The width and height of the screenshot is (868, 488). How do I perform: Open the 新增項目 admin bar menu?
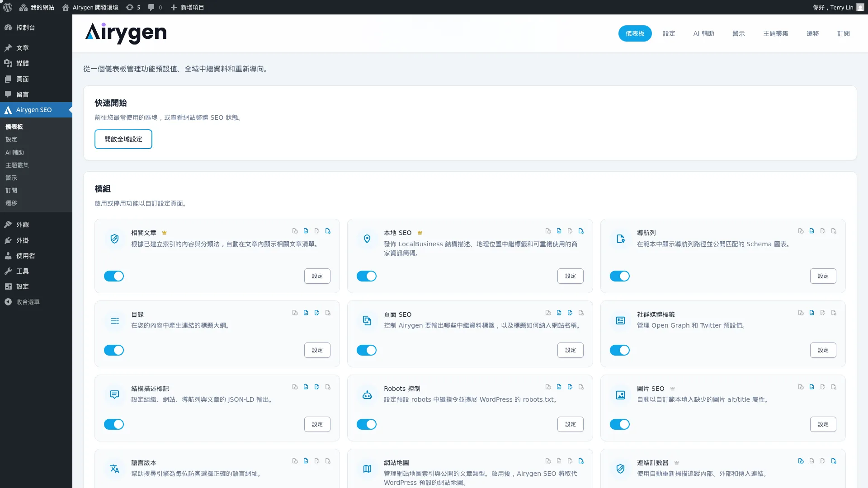click(x=188, y=7)
